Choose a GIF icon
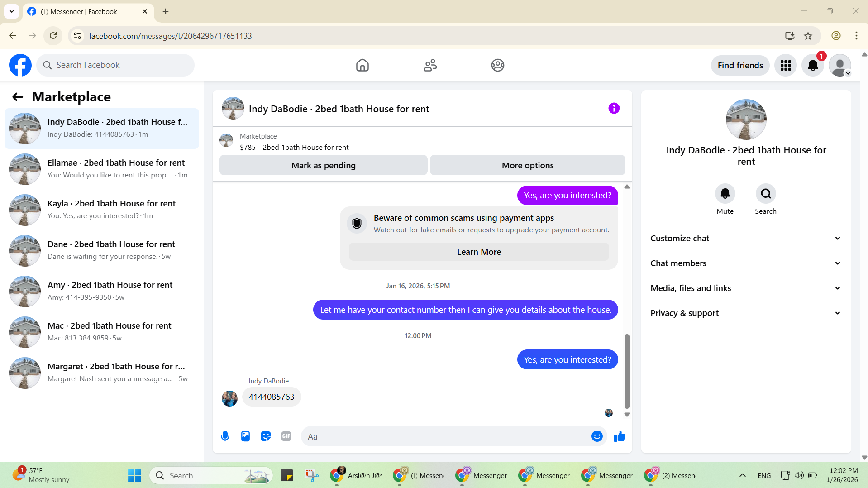This screenshot has height=488, width=868. click(286, 436)
